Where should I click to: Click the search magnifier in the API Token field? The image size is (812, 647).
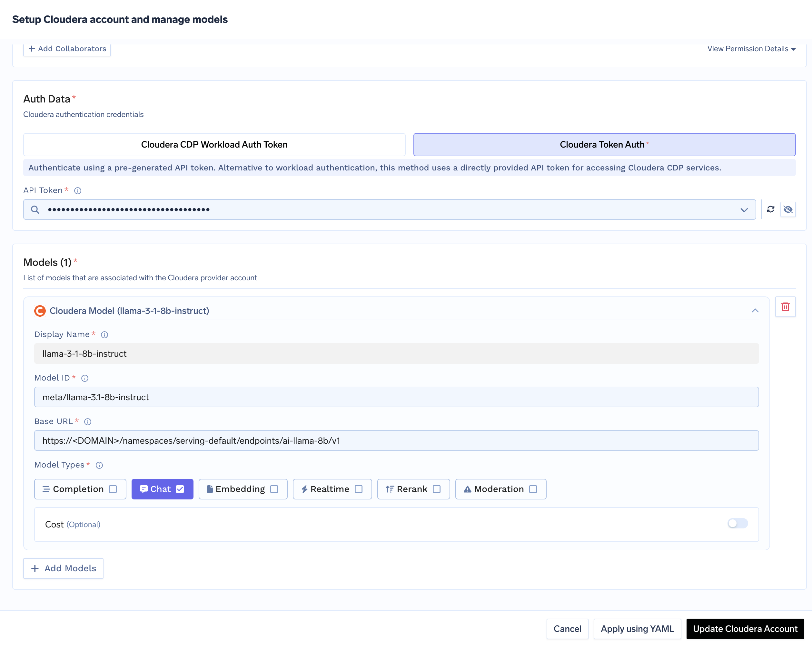coord(35,209)
